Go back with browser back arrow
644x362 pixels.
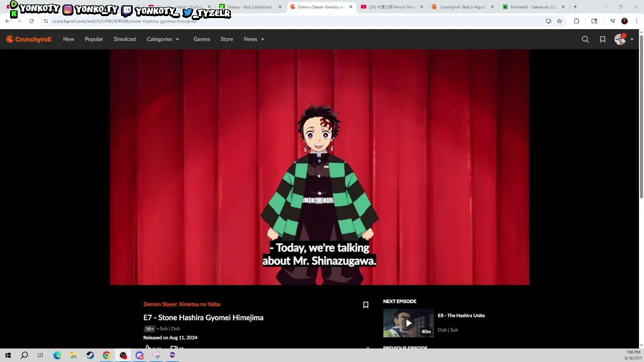(x=8, y=21)
